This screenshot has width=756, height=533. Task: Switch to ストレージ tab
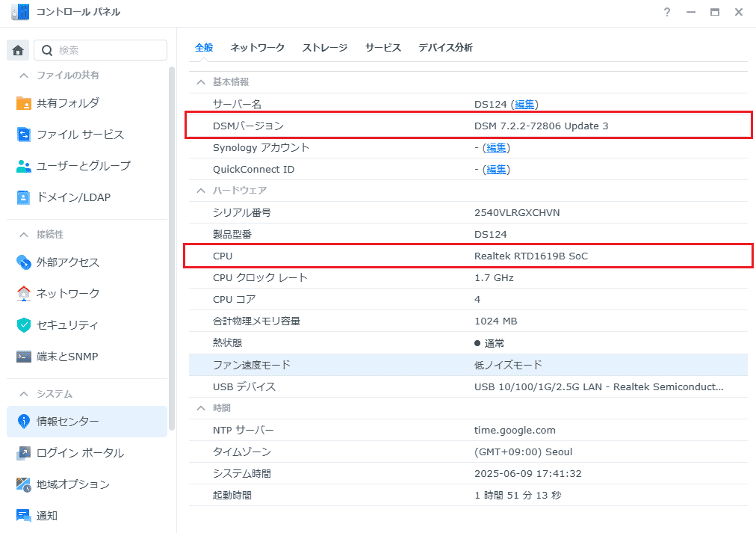click(x=325, y=47)
